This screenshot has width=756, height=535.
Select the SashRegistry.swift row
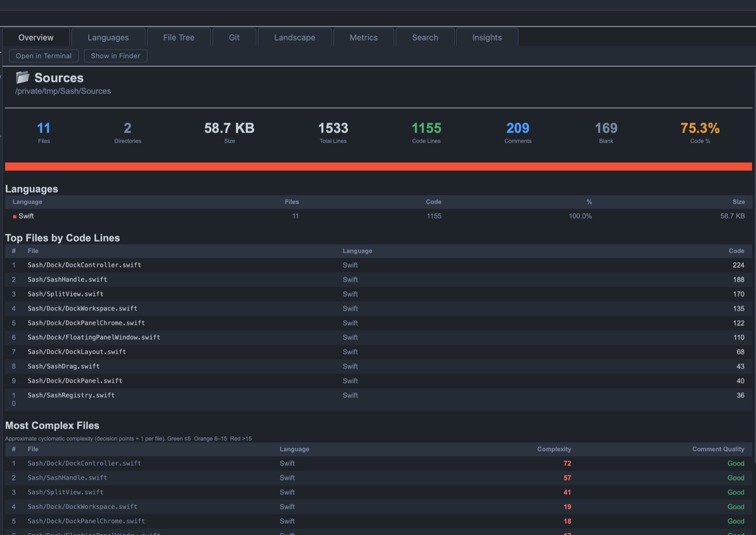pyautogui.click(x=379, y=399)
